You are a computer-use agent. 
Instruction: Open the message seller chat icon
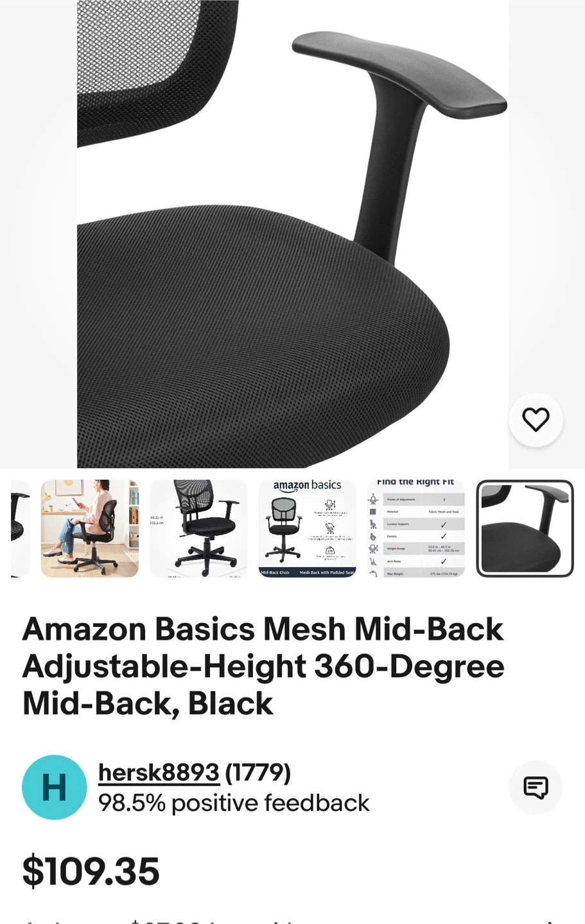pos(536,787)
